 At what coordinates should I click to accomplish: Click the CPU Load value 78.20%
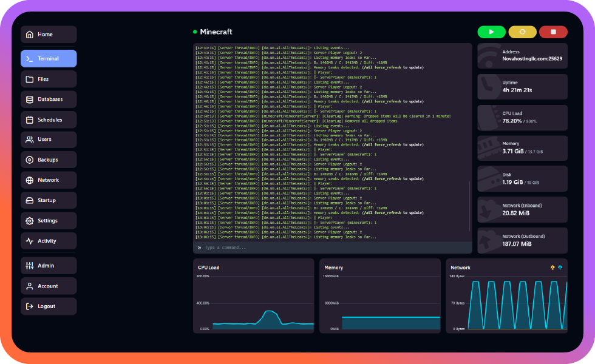512,121
